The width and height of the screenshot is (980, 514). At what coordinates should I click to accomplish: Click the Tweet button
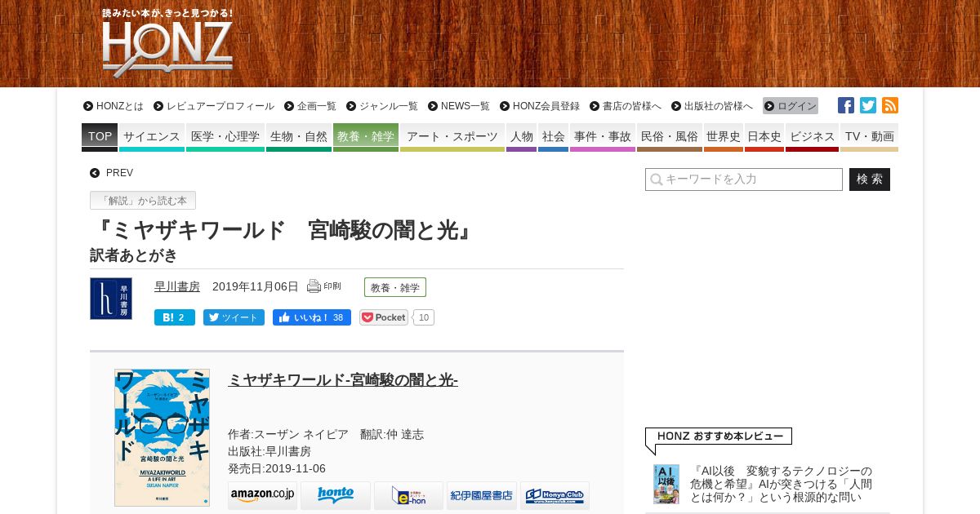click(x=234, y=317)
